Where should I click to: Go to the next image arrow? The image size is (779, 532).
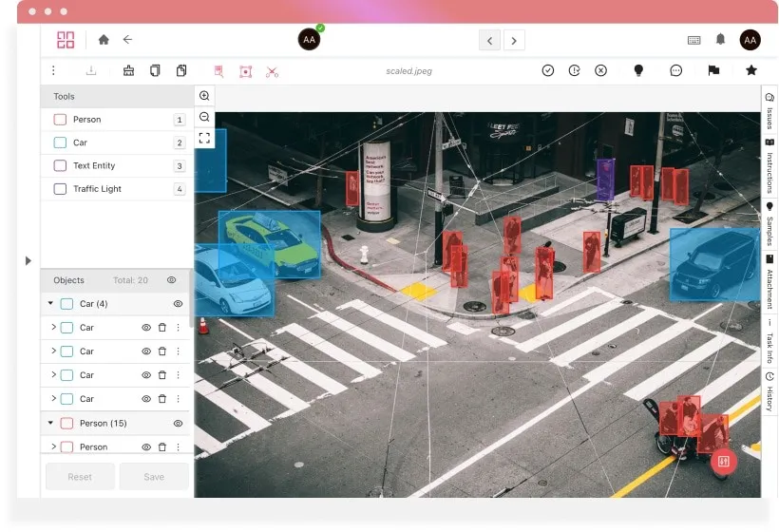tap(514, 40)
